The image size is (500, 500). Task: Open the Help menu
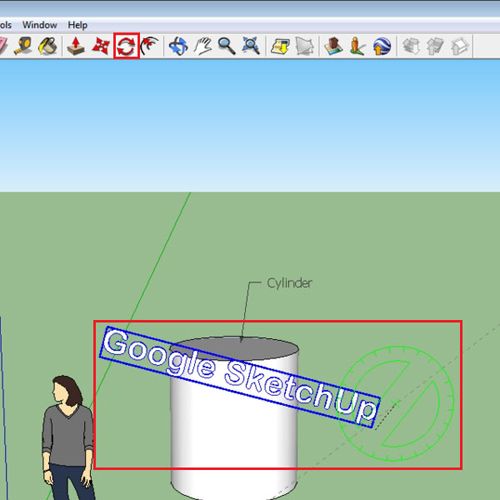click(x=78, y=25)
